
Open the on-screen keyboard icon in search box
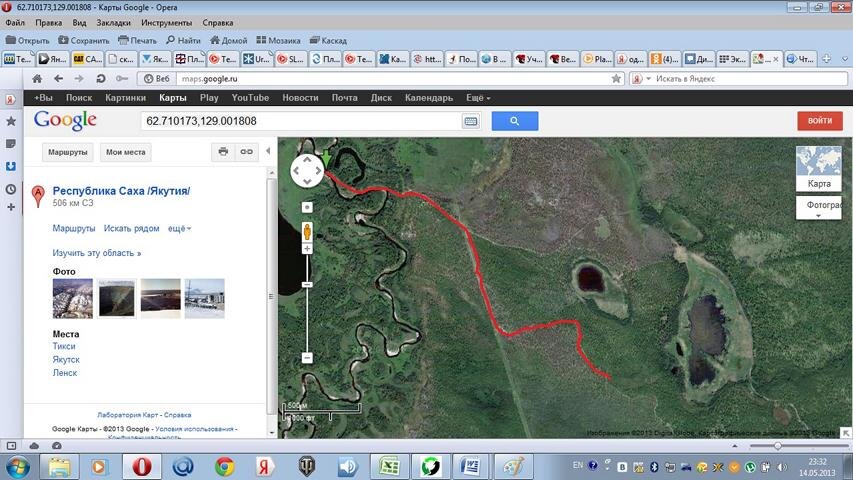pyautogui.click(x=470, y=121)
